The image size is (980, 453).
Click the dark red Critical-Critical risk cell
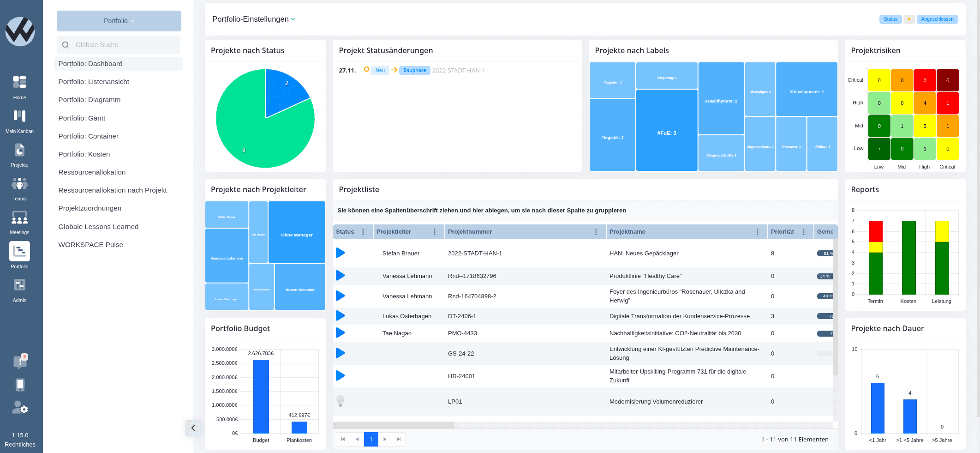[948, 80]
